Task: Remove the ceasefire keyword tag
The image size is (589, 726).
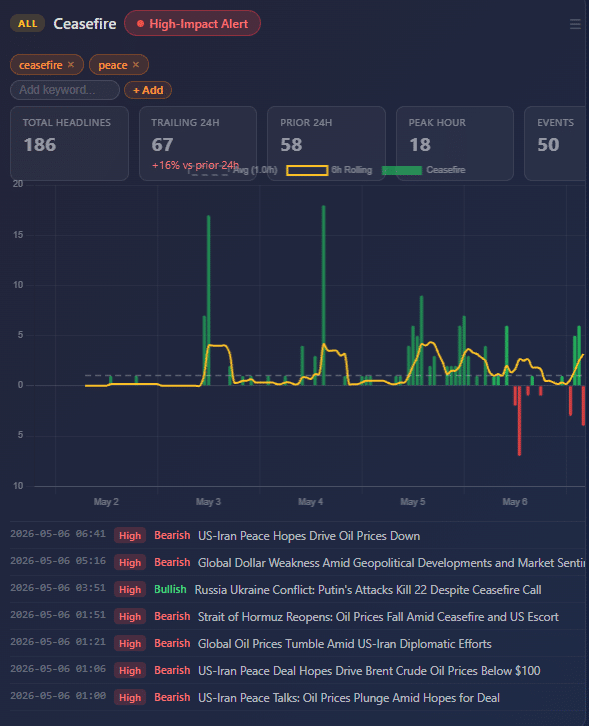Action: (70, 65)
